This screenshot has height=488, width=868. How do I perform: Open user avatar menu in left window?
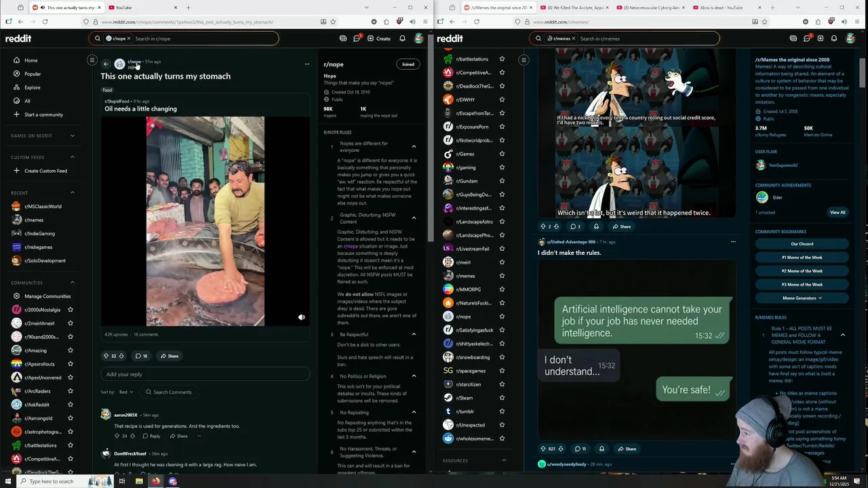pos(419,39)
